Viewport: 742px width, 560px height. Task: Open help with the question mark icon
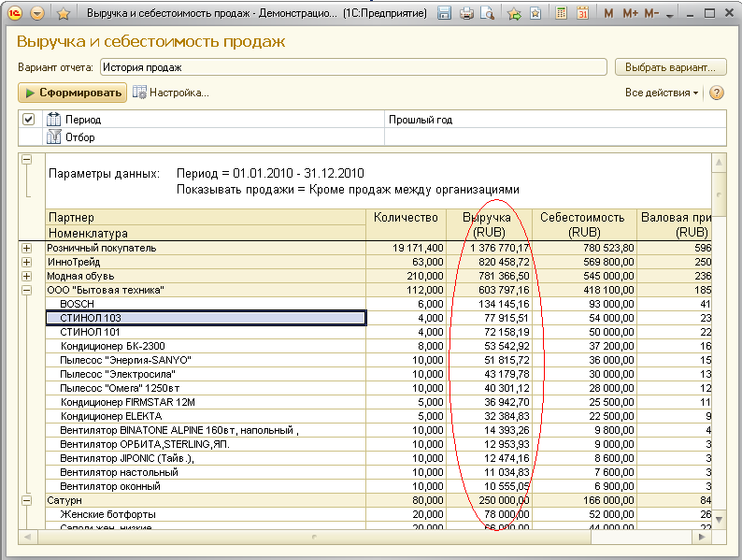[x=717, y=93]
